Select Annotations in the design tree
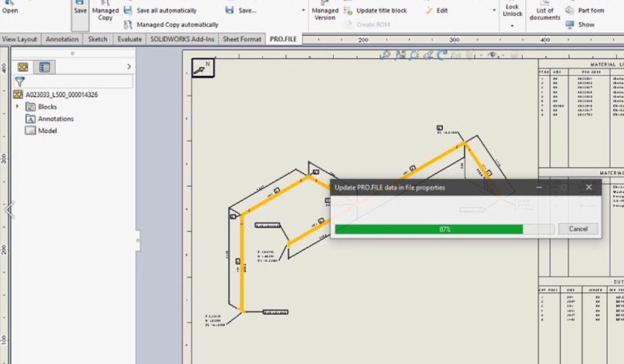This screenshot has width=624, height=364. pos(56,119)
